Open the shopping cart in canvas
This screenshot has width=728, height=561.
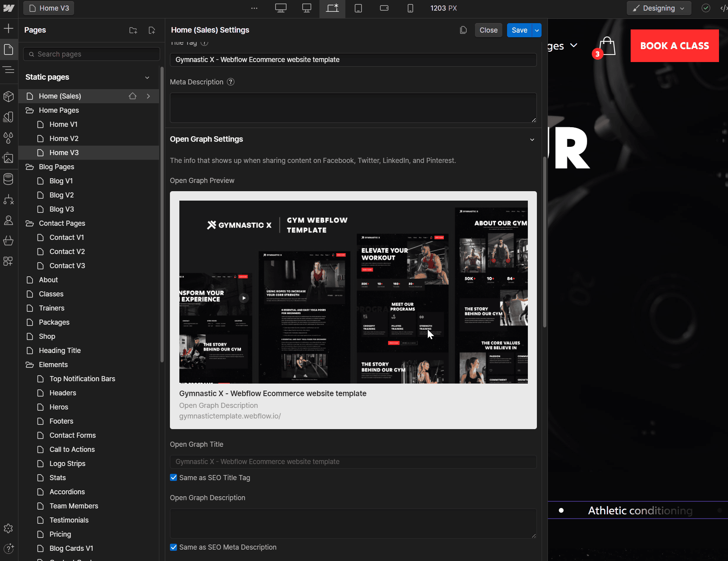607,46
